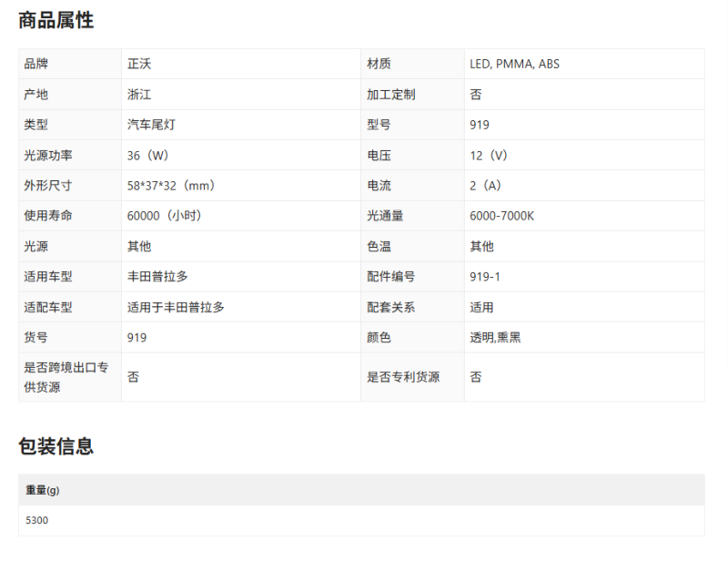Click the luminous flux value 6000-7000K

pos(502,216)
